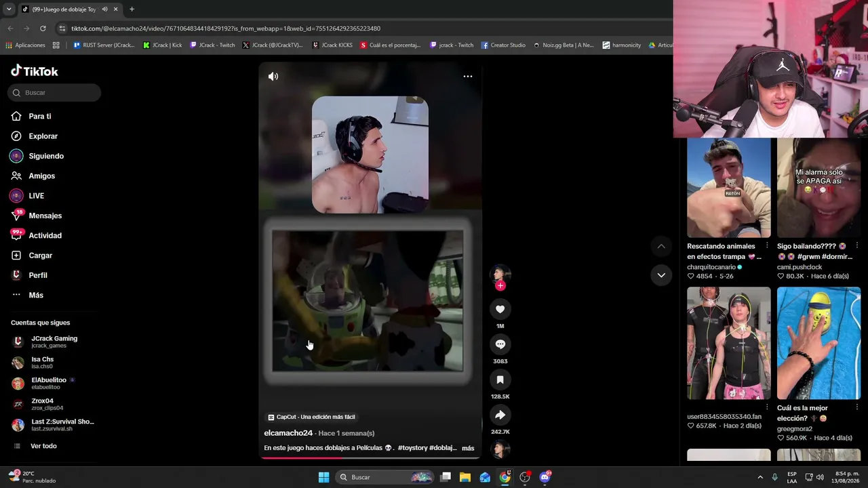Open the Para ti feed
The image size is (868, 488).
(x=40, y=117)
